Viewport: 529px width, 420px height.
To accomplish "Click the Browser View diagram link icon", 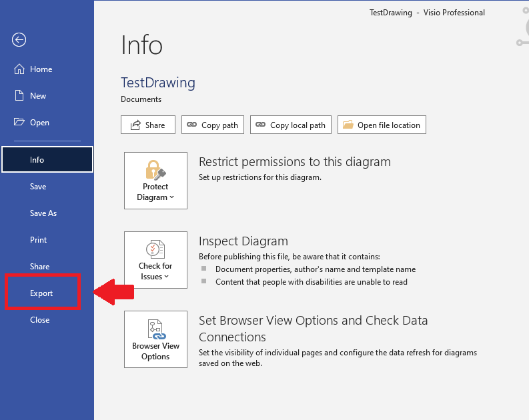I will click(x=156, y=329).
